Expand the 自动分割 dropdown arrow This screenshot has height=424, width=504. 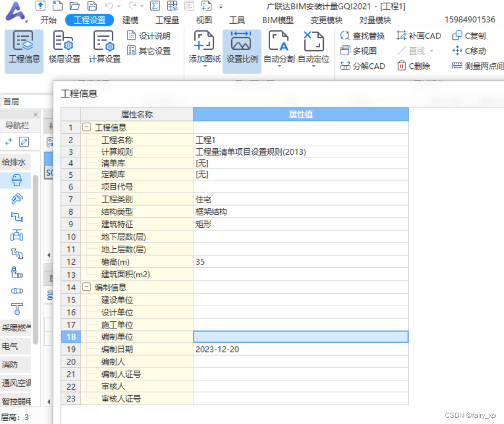(279, 66)
